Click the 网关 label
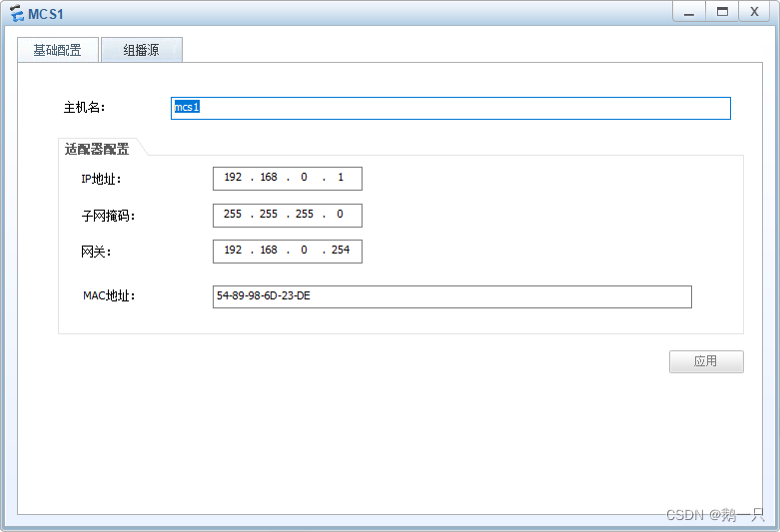This screenshot has width=780, height=532. pyautogui.click(x=96, y=253)
